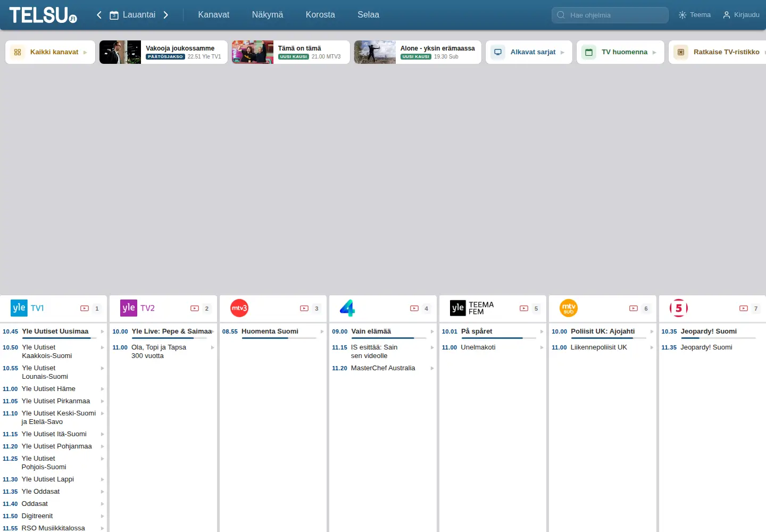766x532 pixels.
Task: Open Ratkaise TV-ristikko button
Action: click(x=718, y=52)
